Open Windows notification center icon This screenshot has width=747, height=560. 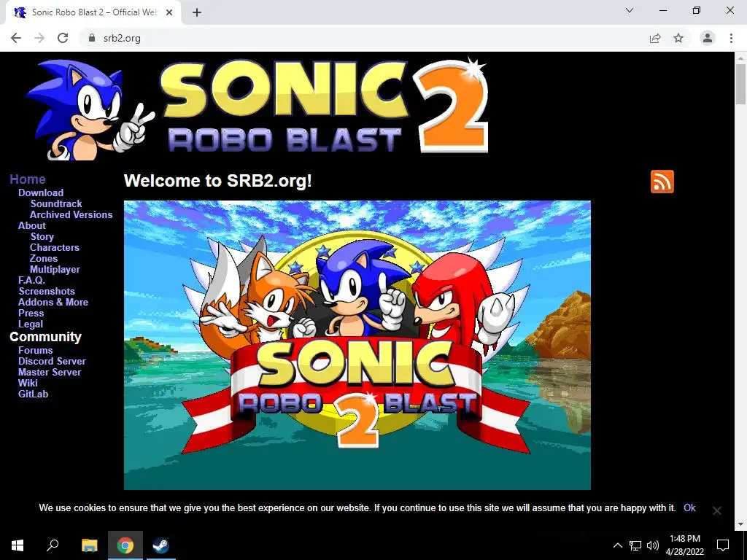tap(723, 545)
